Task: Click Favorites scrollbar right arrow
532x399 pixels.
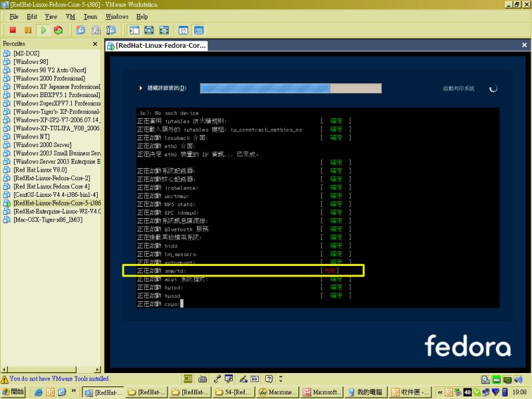Action: [98, 369]
